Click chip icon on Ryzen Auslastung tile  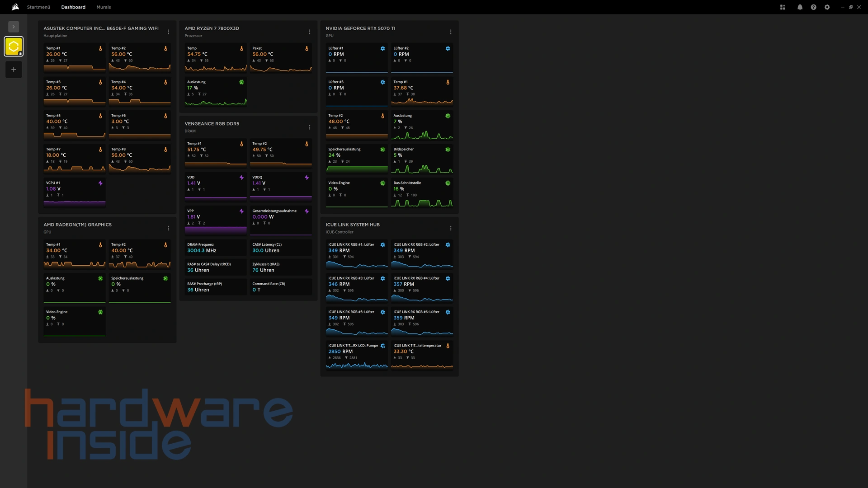tap(241, 82)
